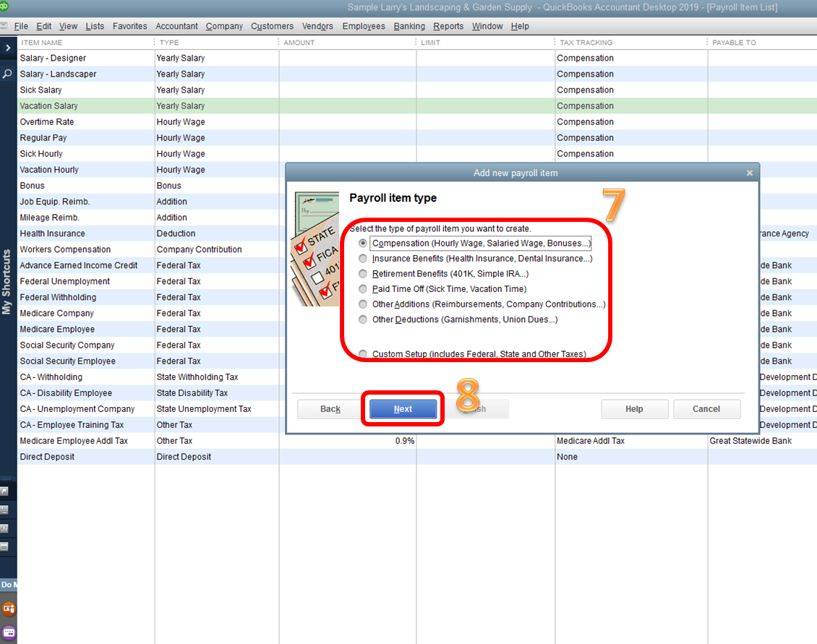The image size is (817, 644).
Task: Choose Retirement Benefits (401K, Simple IRA...)
Action: pyautogui.click(x=362, y=273)
